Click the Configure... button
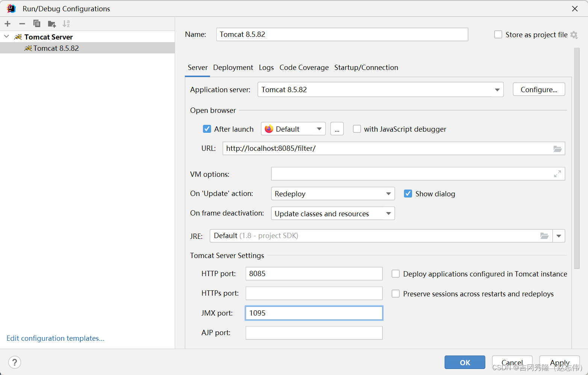 coord(539,90)
